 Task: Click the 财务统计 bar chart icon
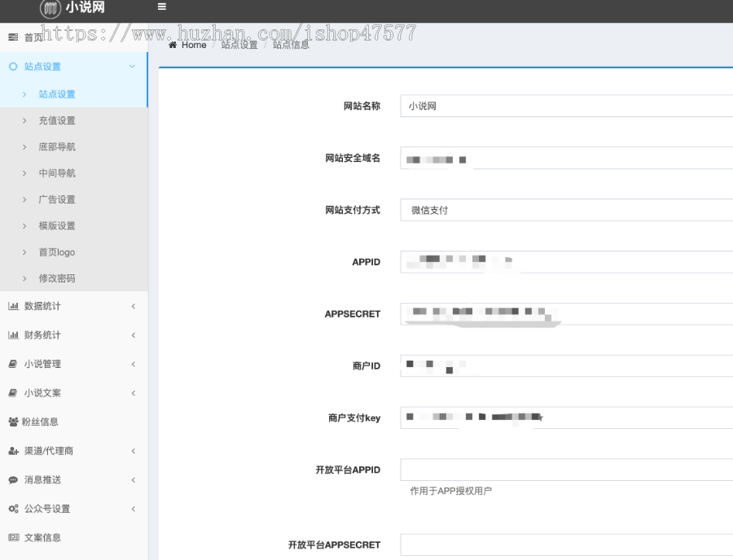click(13, 335)
